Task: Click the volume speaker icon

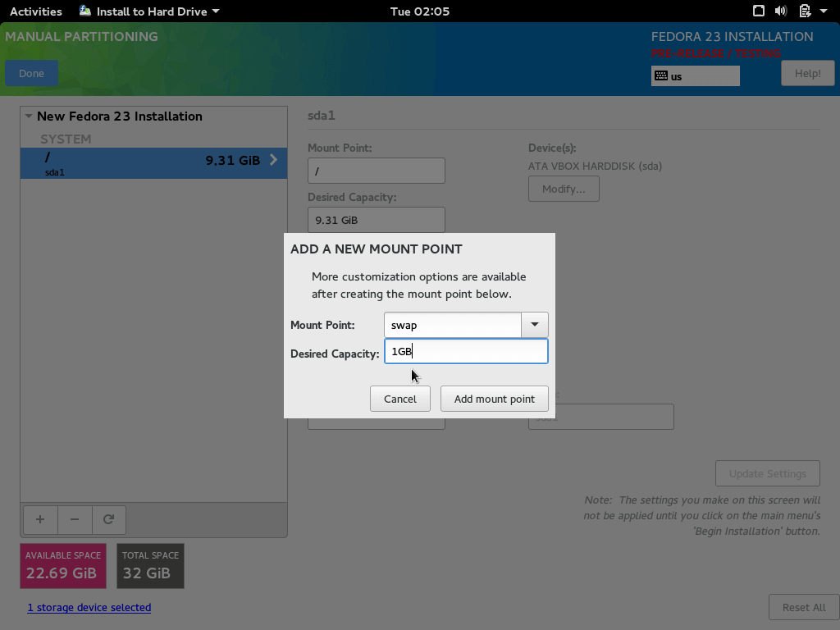Action: 781,11
